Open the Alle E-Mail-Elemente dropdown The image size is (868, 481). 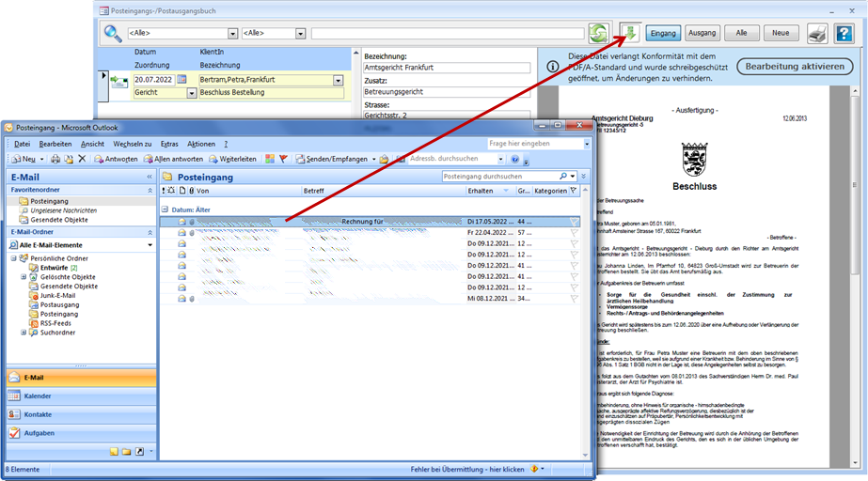[150, 245]
